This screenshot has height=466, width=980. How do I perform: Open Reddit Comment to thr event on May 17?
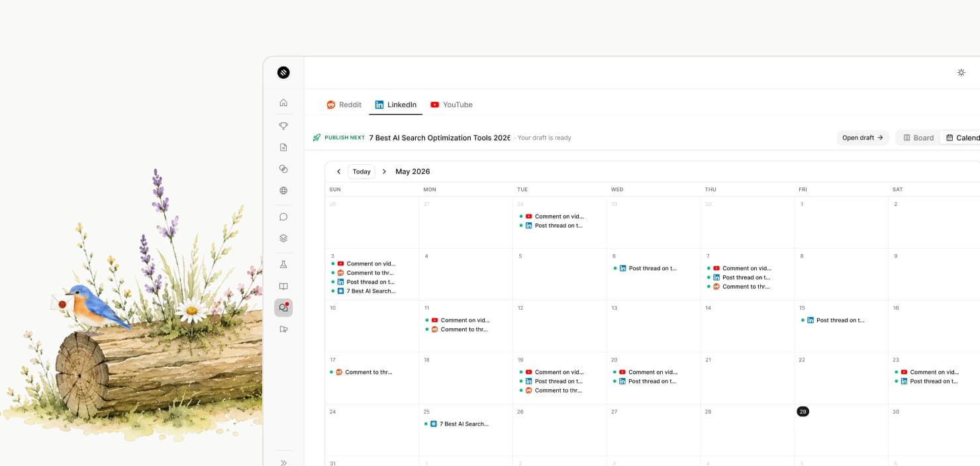coord(362,372)
